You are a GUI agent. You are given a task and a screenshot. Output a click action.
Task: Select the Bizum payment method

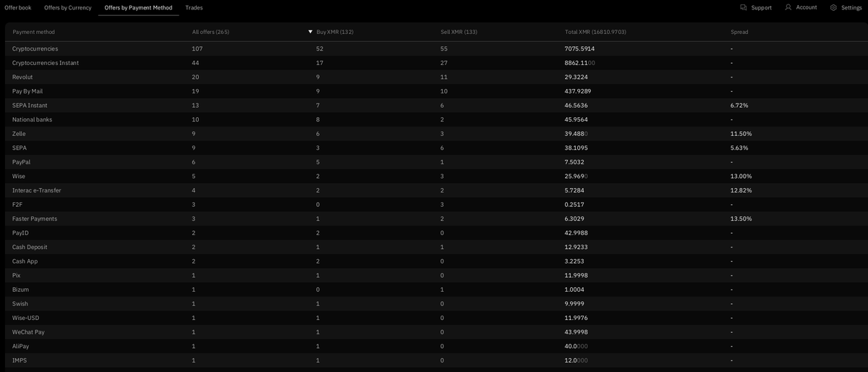[x=20, y=289]
